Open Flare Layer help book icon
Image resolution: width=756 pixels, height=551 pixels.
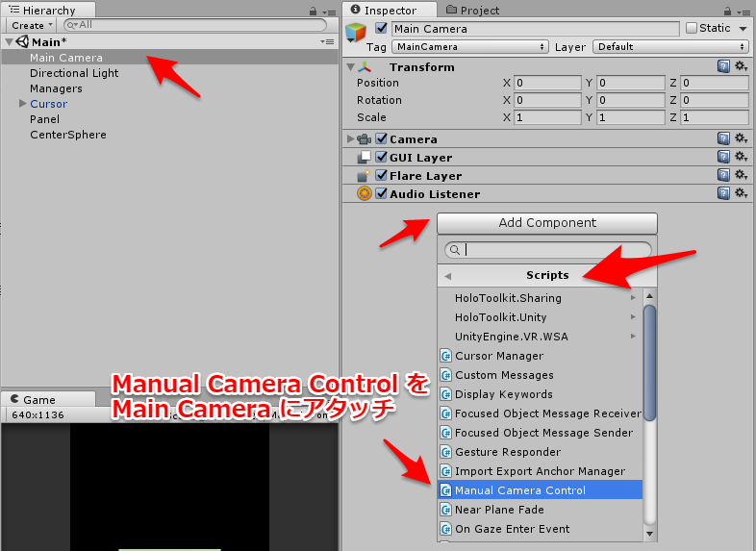(x=723, y=175)
